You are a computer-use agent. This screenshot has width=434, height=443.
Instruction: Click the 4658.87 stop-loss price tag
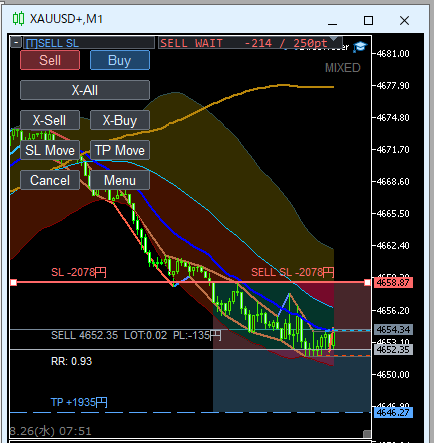[393, 283]
